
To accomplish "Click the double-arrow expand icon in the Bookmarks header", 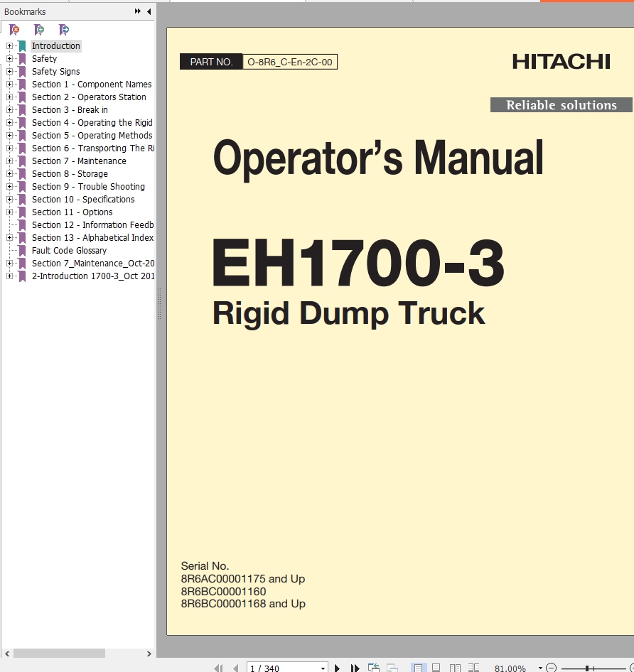I will click(x=137, y=12).
